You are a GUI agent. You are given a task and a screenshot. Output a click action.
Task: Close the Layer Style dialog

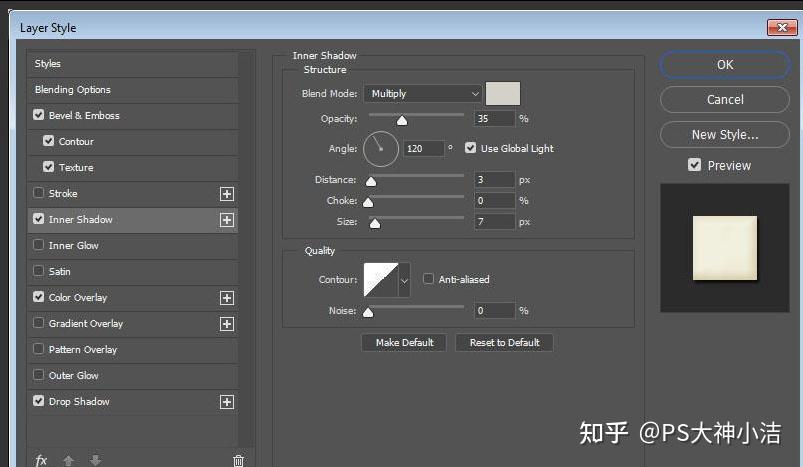pyautogui.click(x=782, y=28)
